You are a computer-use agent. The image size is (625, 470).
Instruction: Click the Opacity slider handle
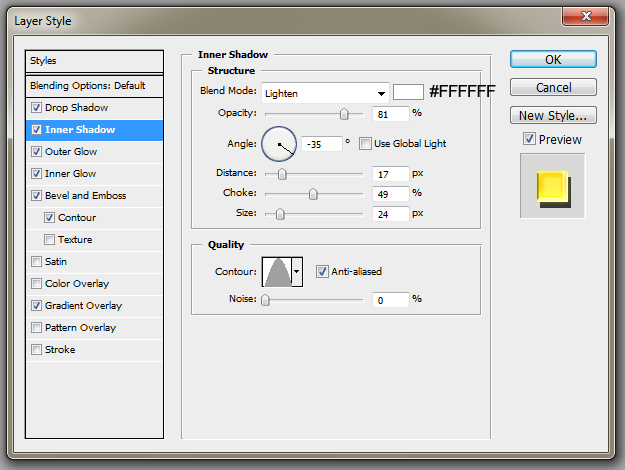(x=344, y=114)
